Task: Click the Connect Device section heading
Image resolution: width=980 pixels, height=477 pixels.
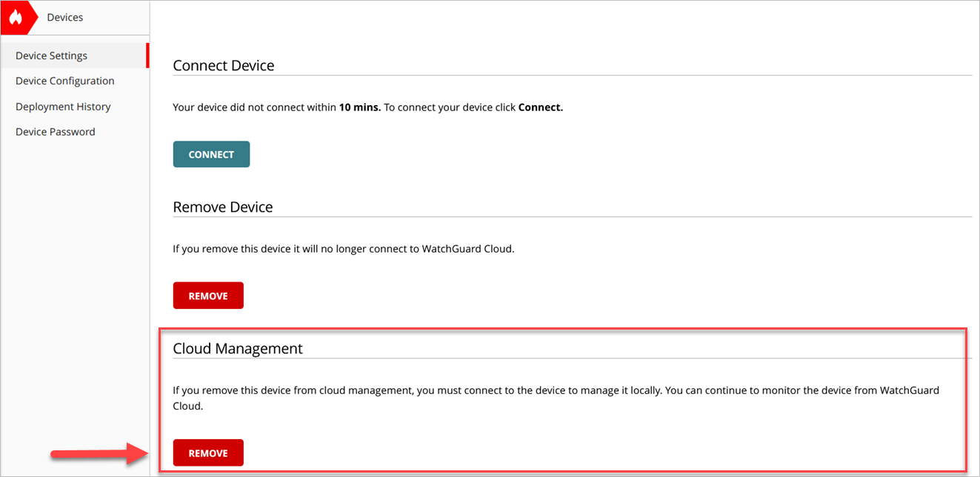Action: point(224,65)
